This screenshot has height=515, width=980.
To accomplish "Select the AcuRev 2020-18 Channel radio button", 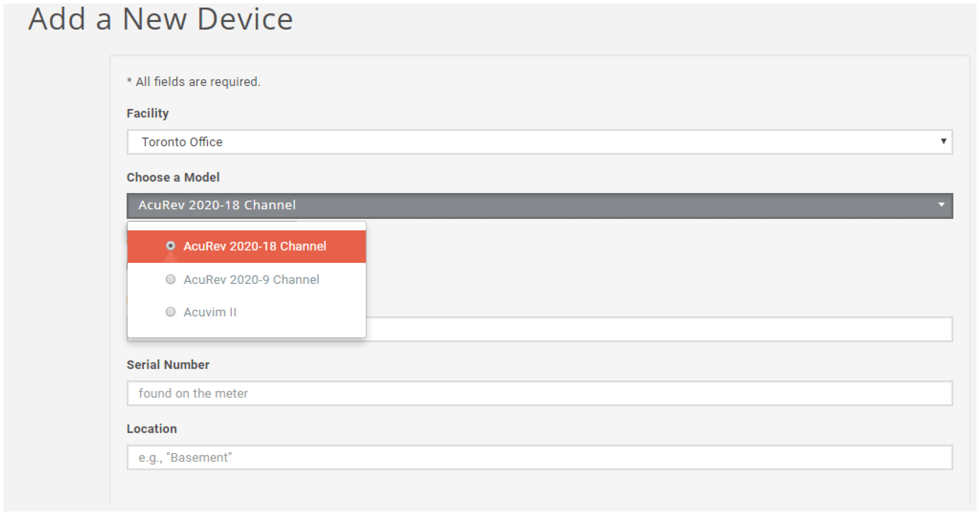I will (170, 246).
